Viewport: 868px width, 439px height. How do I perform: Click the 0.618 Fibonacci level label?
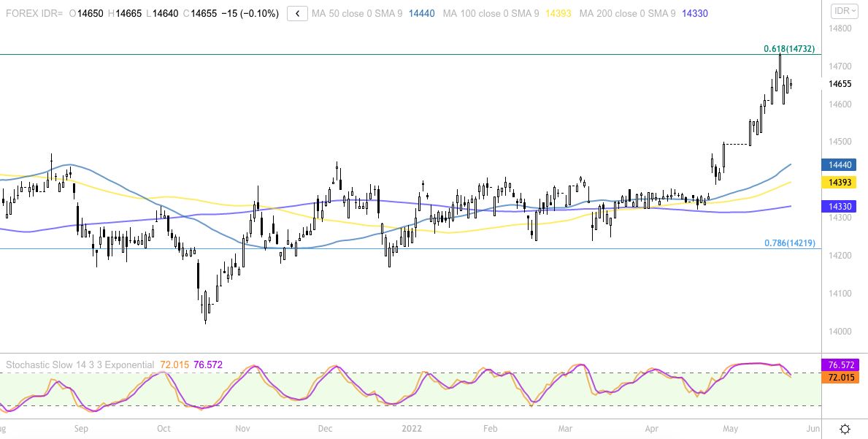tap(789, 49)
